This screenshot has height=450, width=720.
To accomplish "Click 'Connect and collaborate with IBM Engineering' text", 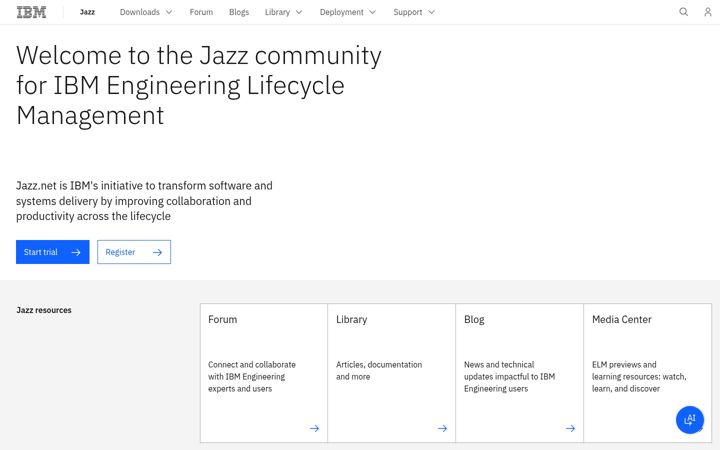I will [252, 377].
